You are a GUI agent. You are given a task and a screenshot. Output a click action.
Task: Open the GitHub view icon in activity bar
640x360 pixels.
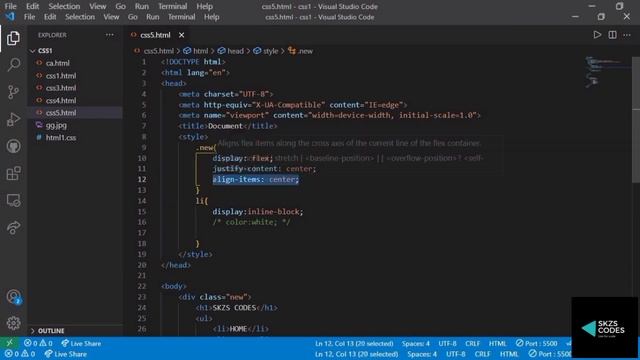tap(13, 146)
